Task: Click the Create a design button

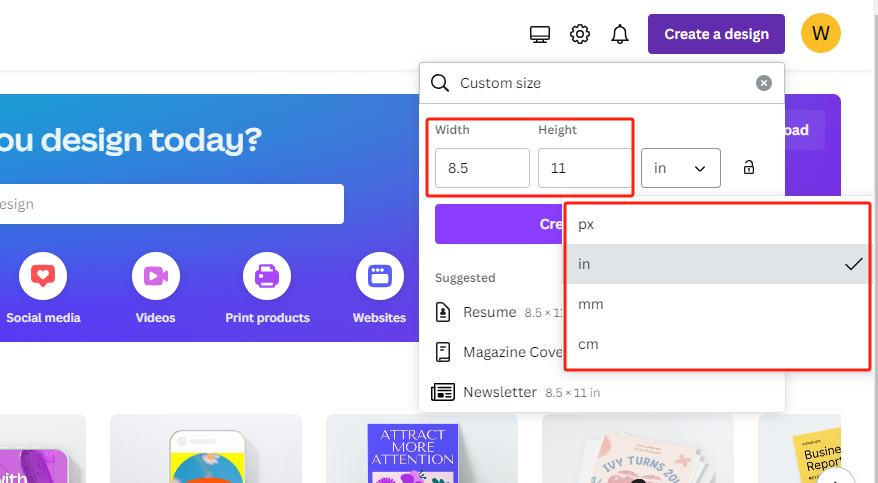Action: tap(716, 34)
